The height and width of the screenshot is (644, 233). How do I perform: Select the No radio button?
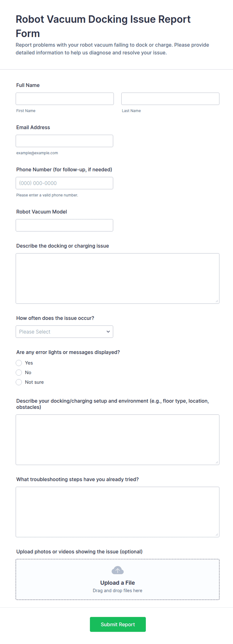pyautogui.click(x=19, y=373)
